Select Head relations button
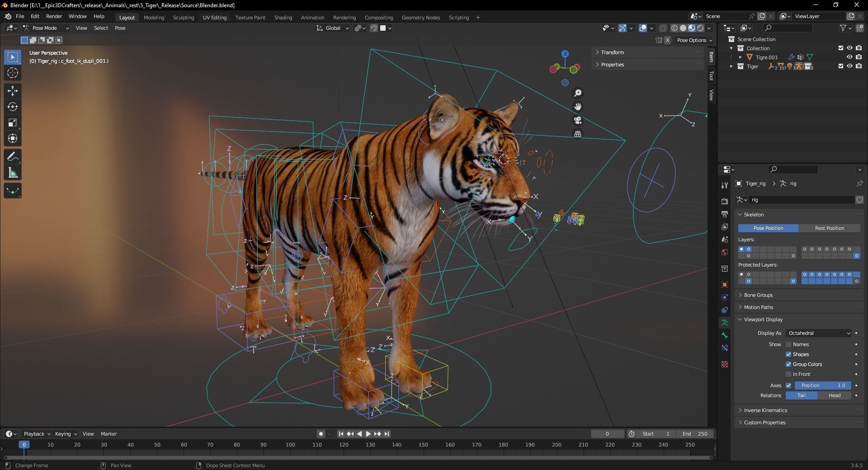 (835, 395)
